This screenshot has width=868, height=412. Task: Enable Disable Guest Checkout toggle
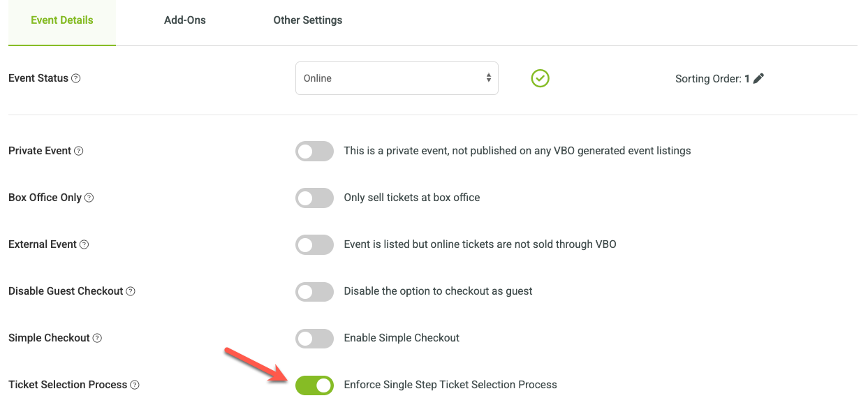(x=314, y=291)
